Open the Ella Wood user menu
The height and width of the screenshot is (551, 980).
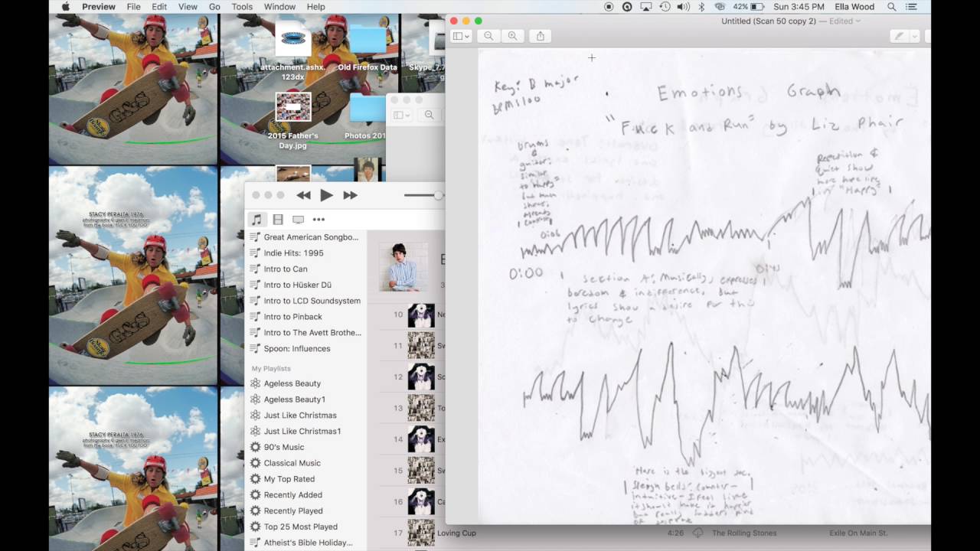[x=854, y=7]
